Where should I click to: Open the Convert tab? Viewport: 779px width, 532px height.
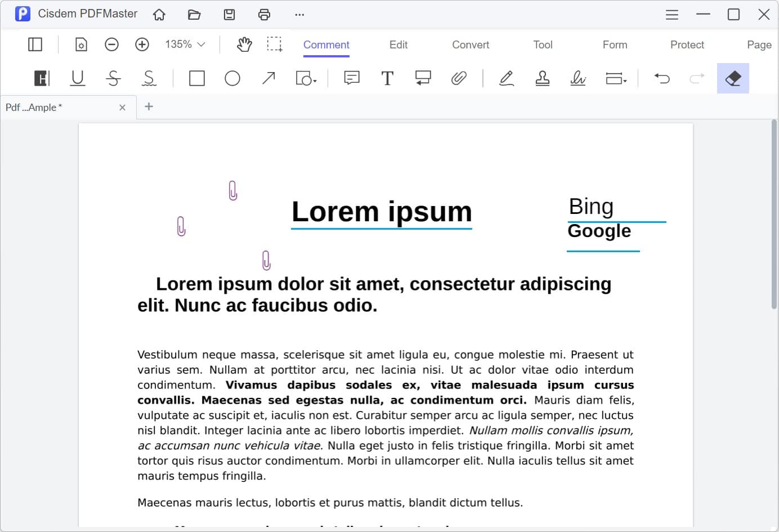[471, 45]
